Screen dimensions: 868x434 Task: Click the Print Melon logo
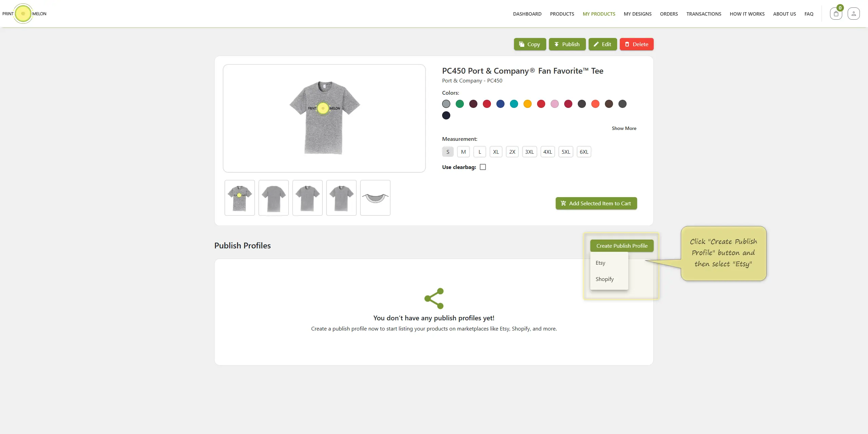(x=24, y=14)
